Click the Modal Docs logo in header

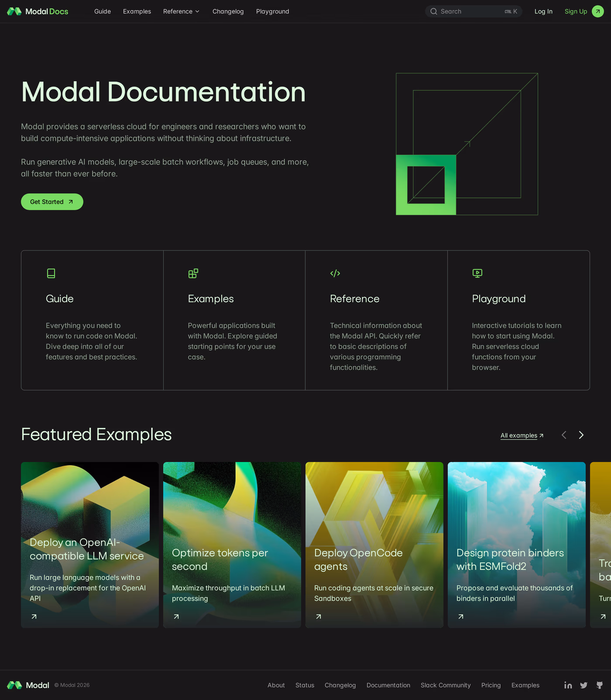tap(38, 11)
